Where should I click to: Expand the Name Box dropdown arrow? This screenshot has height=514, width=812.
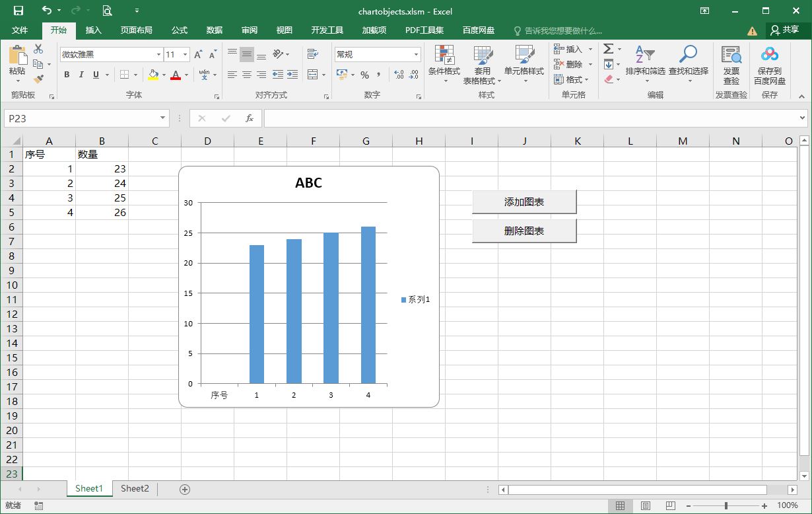point(163,118)
